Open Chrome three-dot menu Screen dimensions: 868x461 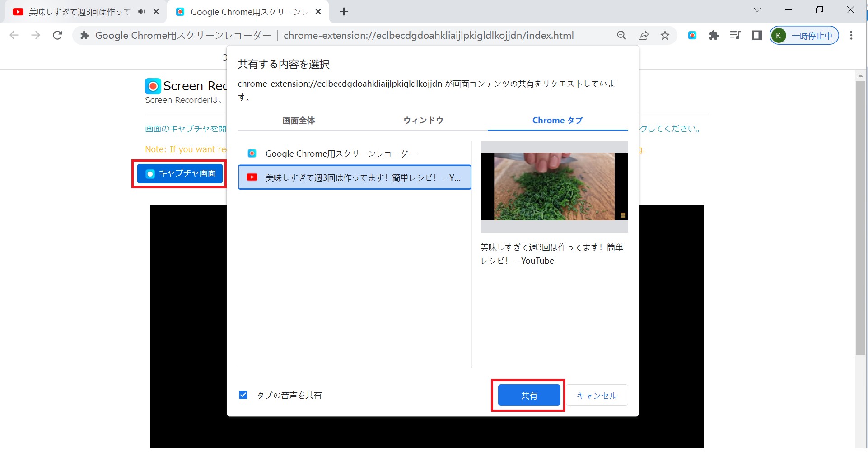coord(851,35)
